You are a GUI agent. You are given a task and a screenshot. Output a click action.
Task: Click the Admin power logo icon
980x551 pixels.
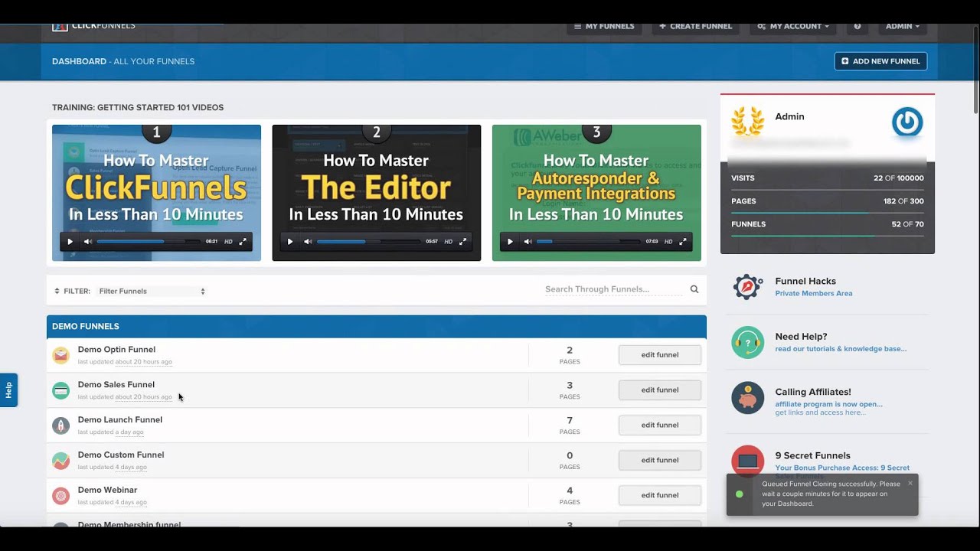(907, 122)
